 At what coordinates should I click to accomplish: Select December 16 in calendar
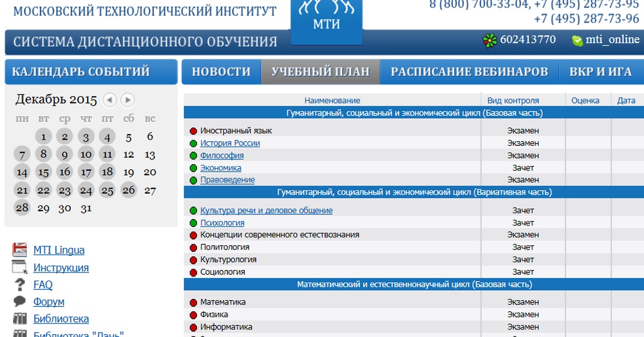coord(65,172)
